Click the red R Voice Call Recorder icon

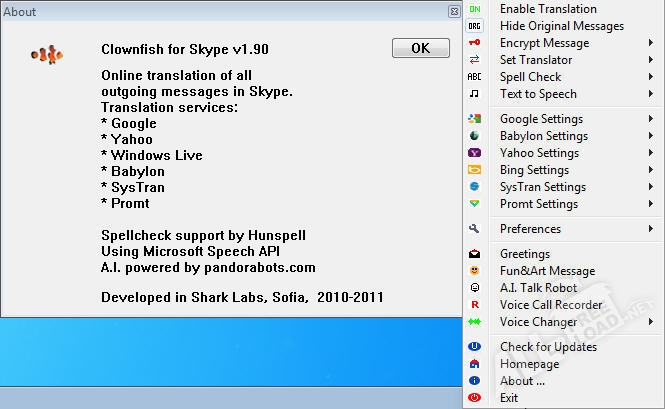tap(475, 305)
